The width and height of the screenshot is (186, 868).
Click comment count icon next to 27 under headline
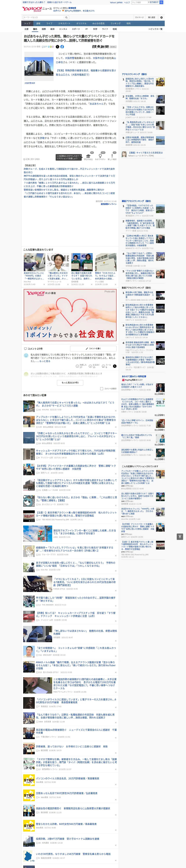43,47
